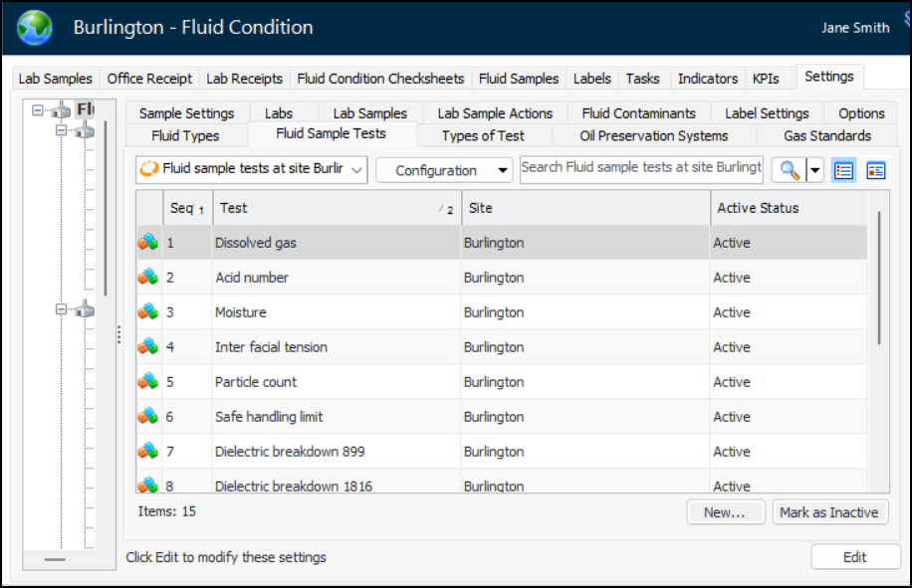Screen dimensions: 912x588
Task: Open the Fluid sample tests view dropdown
Action: pos(251,169)
